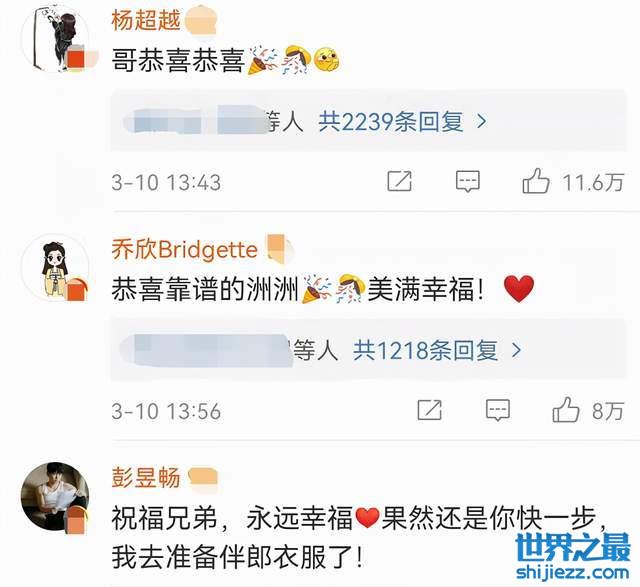Open 杨超越 username link
640x587 pixels.
[146, 20]
